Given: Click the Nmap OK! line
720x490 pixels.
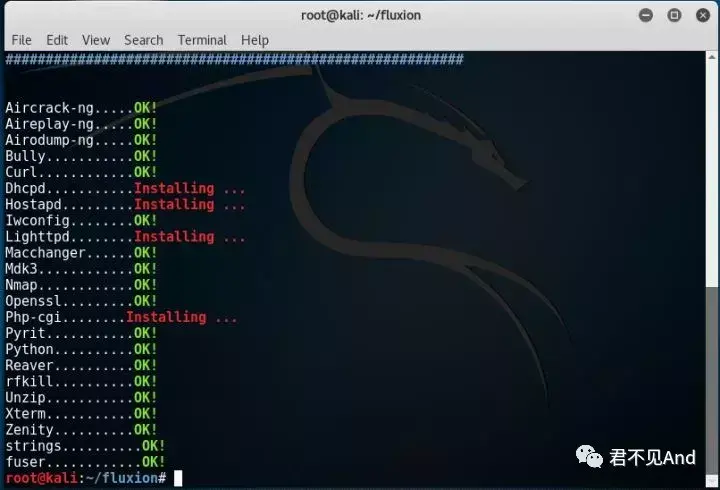Looking at the screenshot, I should (x=81, y=285).
